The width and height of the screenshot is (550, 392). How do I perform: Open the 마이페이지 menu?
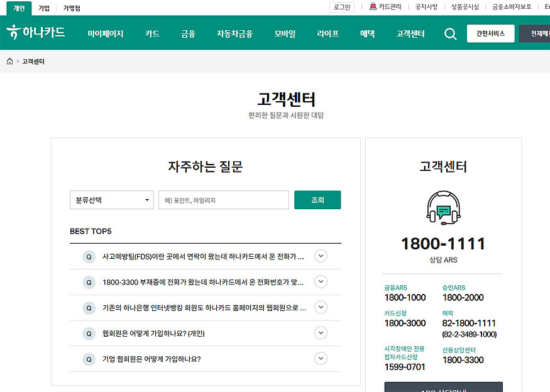[106, 34]
